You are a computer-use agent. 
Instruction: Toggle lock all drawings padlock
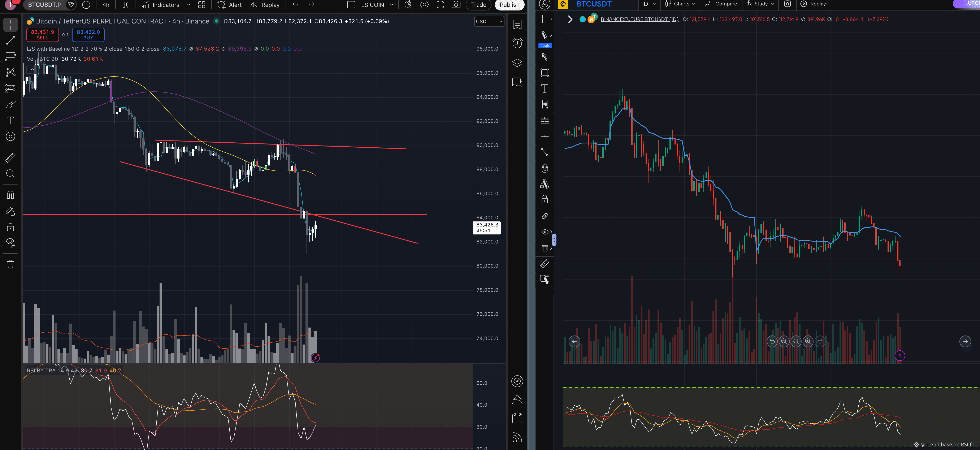(10, 227)
